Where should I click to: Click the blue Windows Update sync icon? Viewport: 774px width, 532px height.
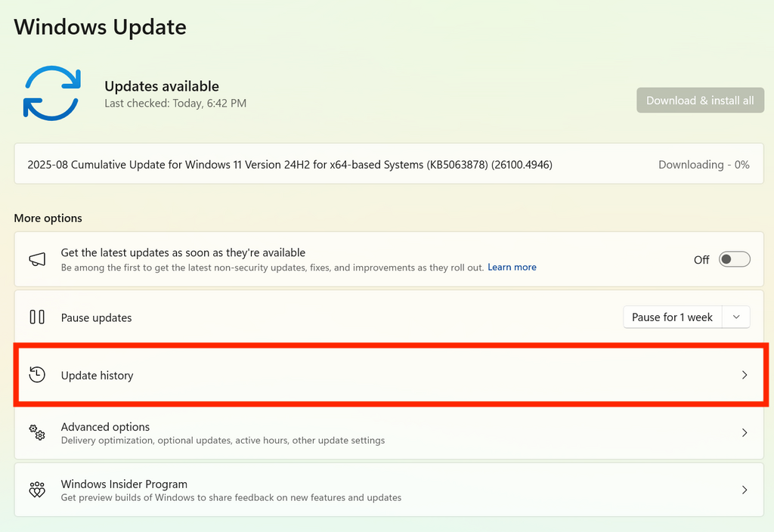[52, 93]
